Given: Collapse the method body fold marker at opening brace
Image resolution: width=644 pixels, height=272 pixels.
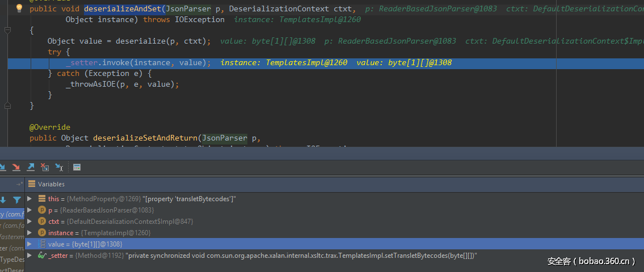Looking at the screenshot, I should coord(7,31).
